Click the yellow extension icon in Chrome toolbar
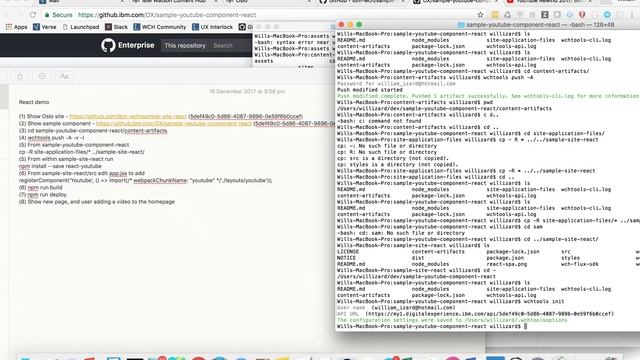This screenshot has height=360, width=640. point(495,15)
